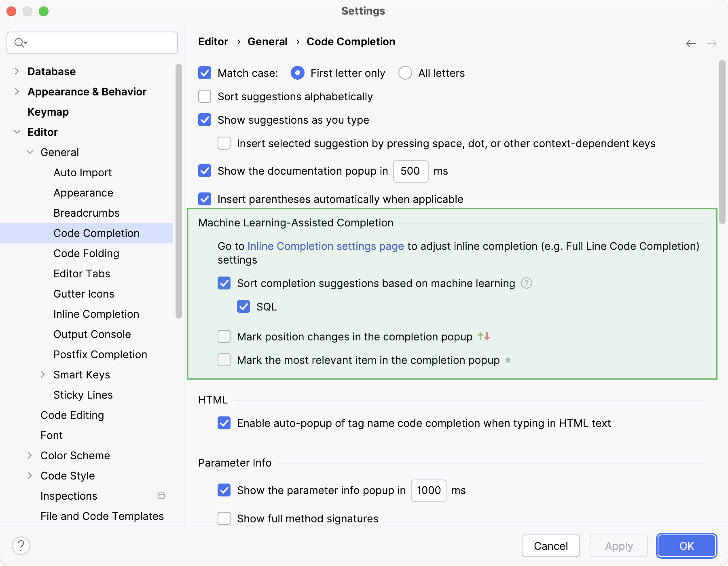Click the up-down arrows position change icon
The image size is (728, 566).
484,336
